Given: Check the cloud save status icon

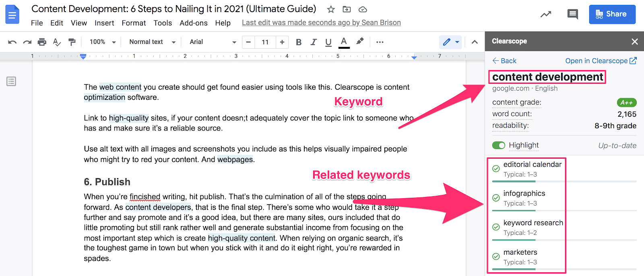Looking at the screenshot, I should [x=363, y=9].
